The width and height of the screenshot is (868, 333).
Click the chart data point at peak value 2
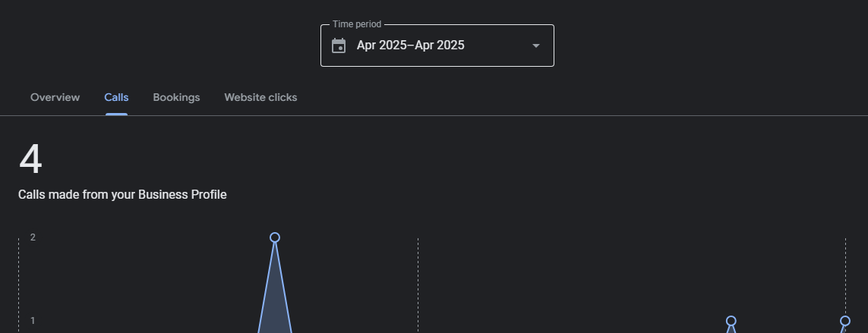(x=275, y=237)
